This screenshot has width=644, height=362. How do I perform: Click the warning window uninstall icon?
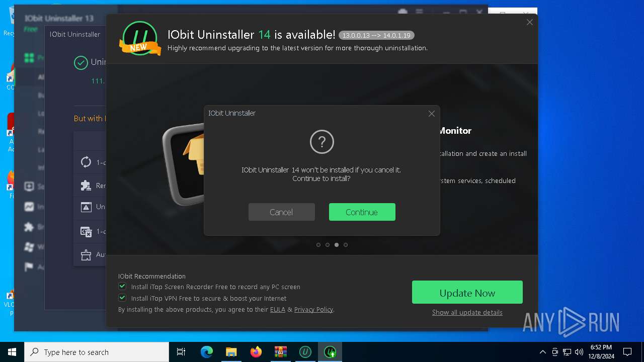coord(86,207)
